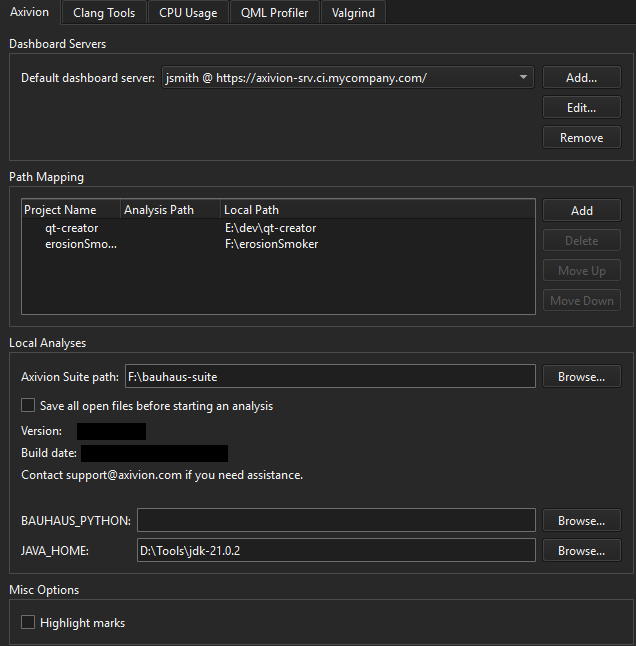
Task: Open the CPU Usage tab
Action: (188, 12)
